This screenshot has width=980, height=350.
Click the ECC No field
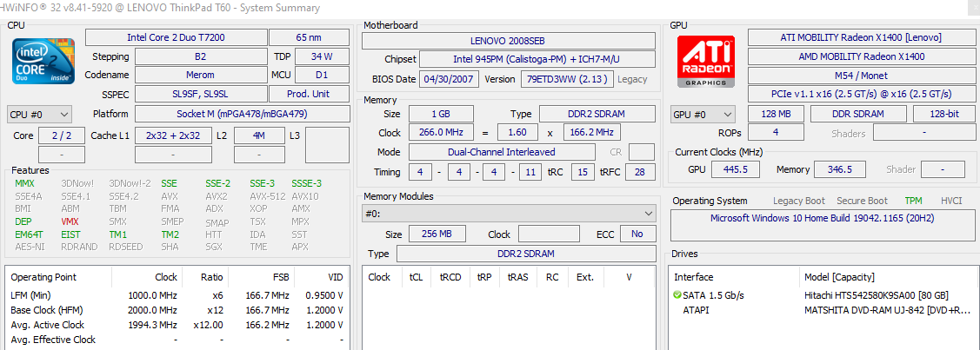click(x=637, y=234)
